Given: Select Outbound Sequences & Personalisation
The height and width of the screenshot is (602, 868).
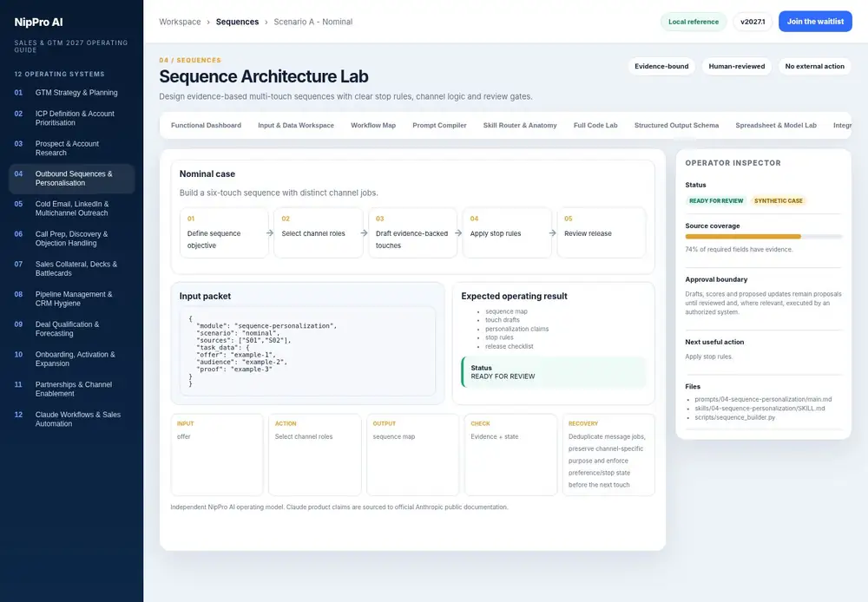Looking at the screenshot, I should [x=71, y=178].
